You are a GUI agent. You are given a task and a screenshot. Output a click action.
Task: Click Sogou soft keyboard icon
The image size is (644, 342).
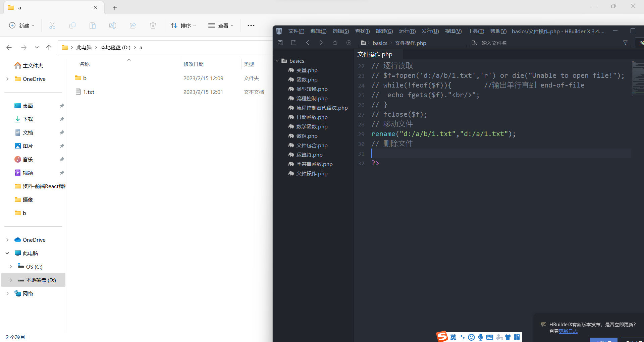[490, 337]
